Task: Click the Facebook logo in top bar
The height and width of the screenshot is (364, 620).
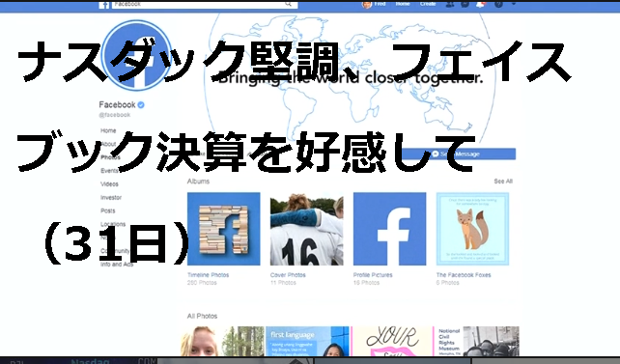Action: 103,5
